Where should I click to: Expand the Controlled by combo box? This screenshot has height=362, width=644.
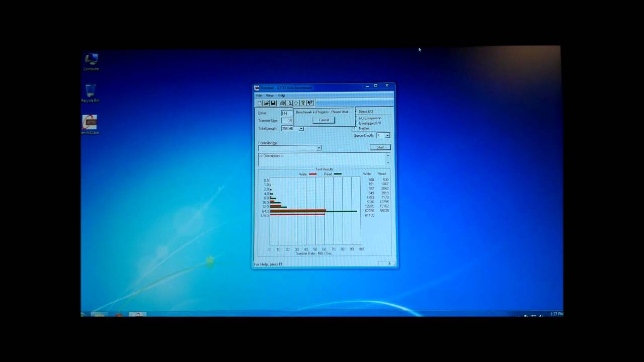318,148
